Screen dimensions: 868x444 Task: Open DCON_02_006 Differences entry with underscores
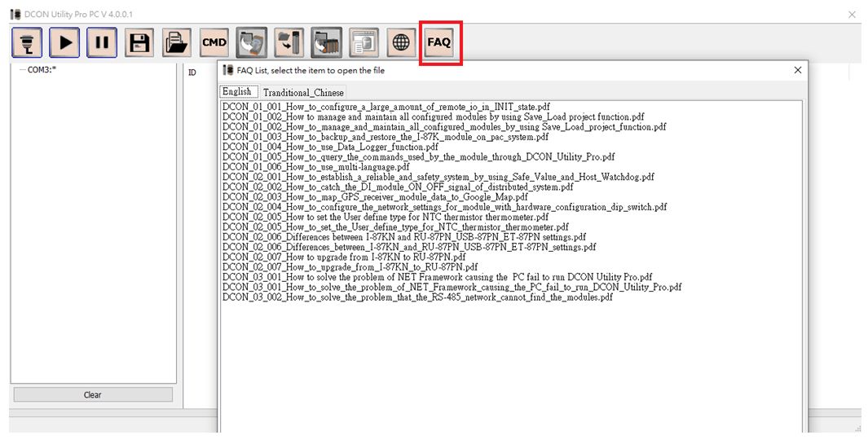click(409, 247)
